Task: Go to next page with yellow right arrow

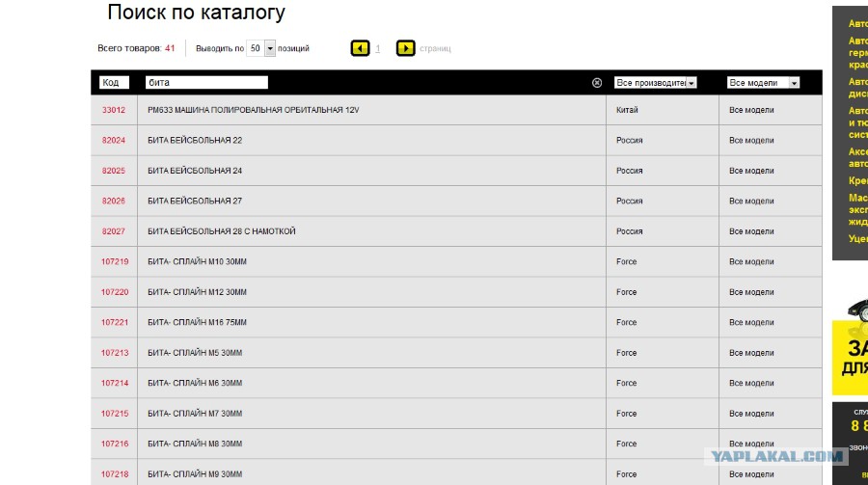Action: (405, 48)
